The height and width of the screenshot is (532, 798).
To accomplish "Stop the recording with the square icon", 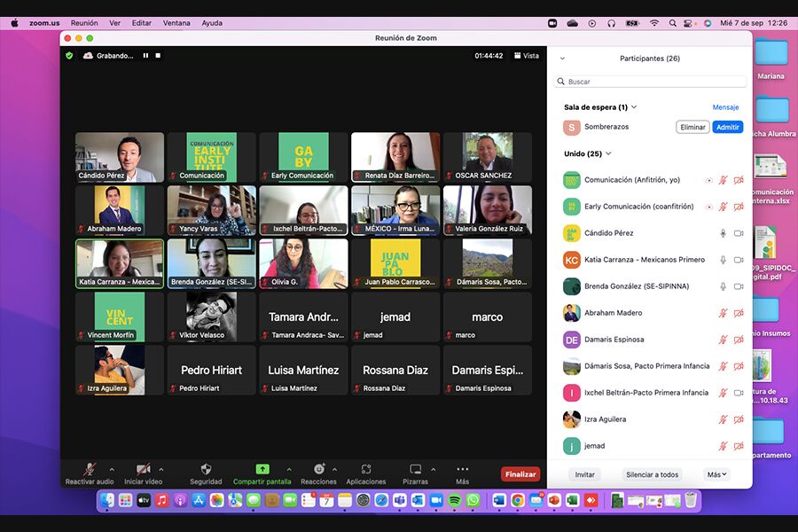I will [158, 55].
